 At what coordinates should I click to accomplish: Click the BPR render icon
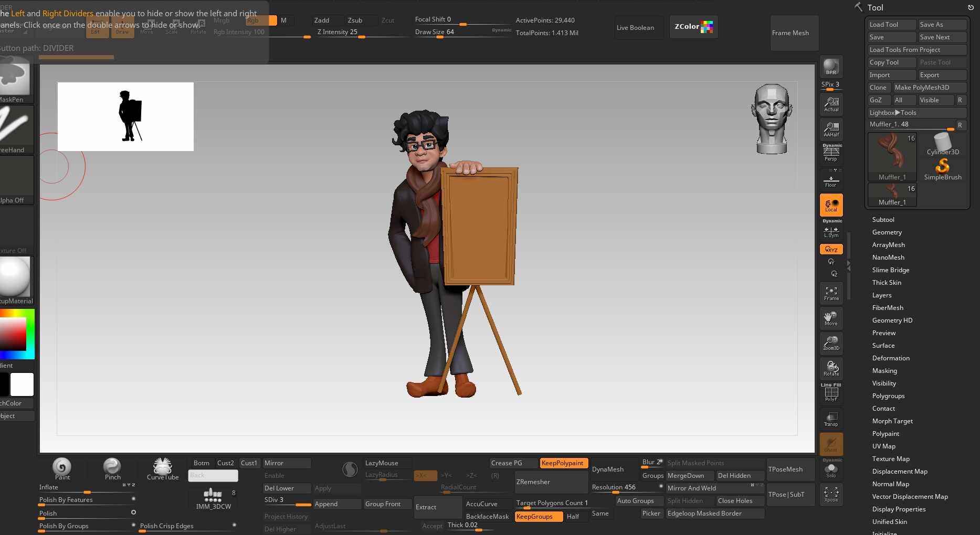click(831, 67)
